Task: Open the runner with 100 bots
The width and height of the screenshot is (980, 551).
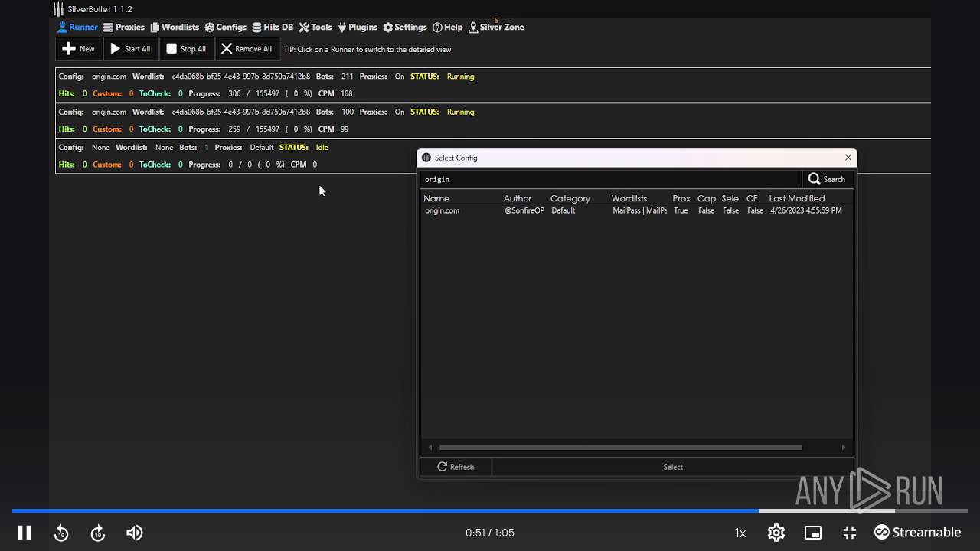Action: coord(493,120)
